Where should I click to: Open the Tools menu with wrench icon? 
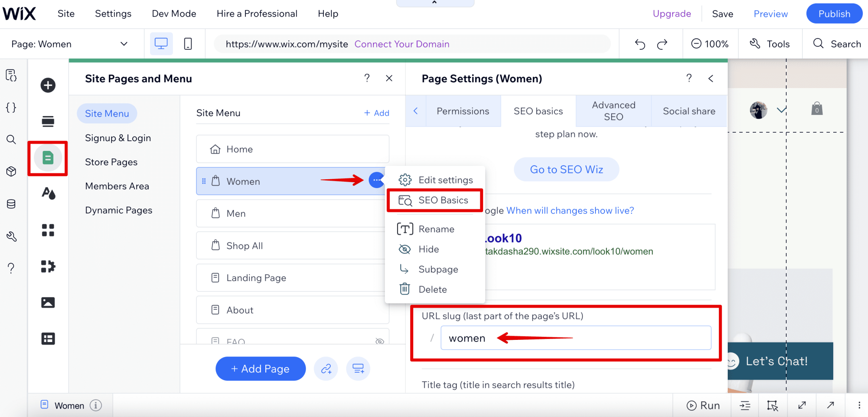770,44
